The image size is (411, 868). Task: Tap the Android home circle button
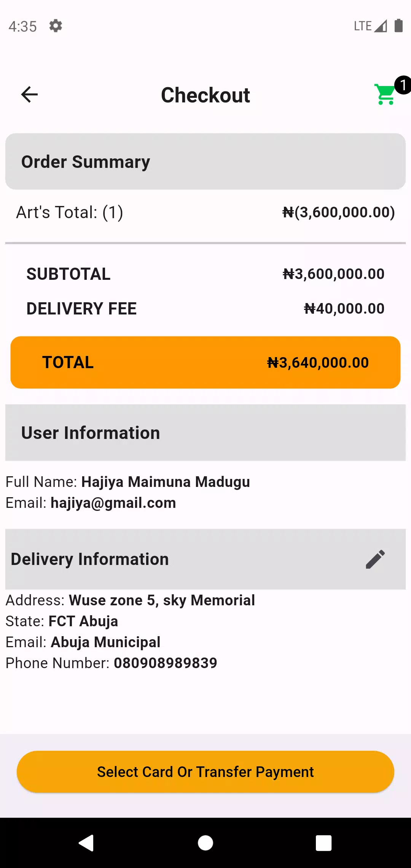point(205,842)
